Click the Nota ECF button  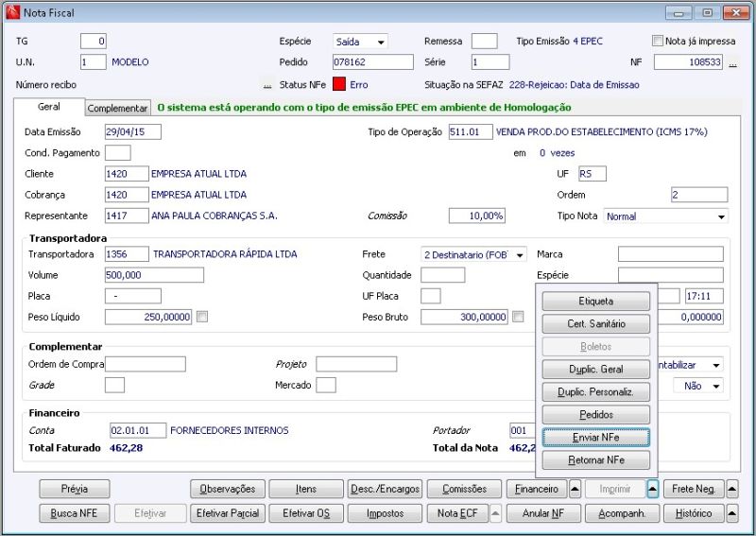[x=457, y=513]
